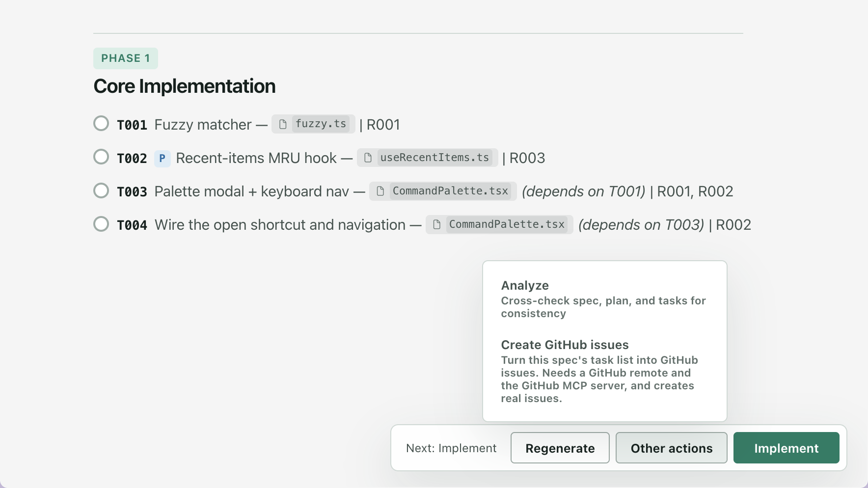Open the useRecentItems.ts file chip
This screenshot has width=868, height=488.
click(428, 158)
